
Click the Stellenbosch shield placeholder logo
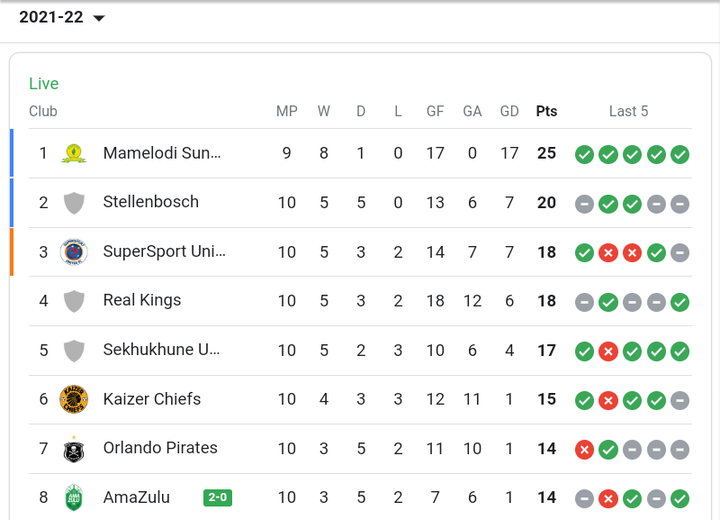(74, 203)
